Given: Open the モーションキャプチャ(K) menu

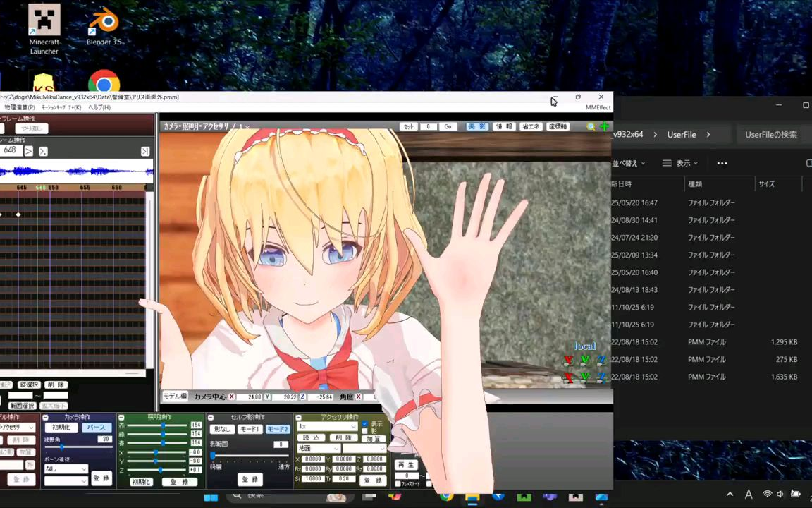Looking at the screenshot, I should 61,107.
